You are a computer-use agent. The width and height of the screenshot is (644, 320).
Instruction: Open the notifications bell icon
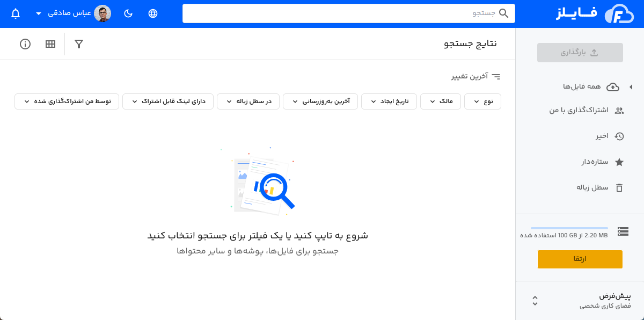pos(15,13)
